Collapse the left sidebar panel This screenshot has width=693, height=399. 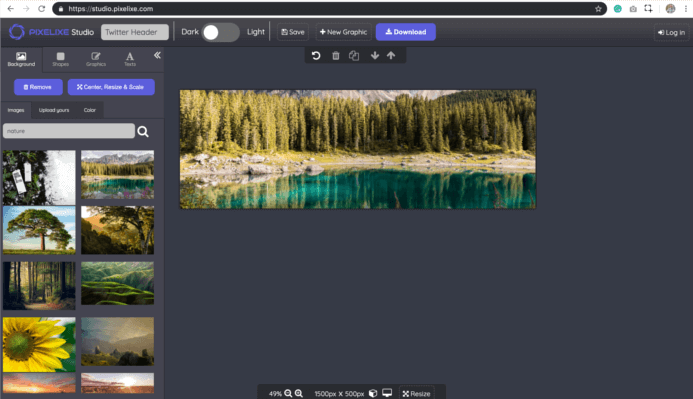(157, 55)
